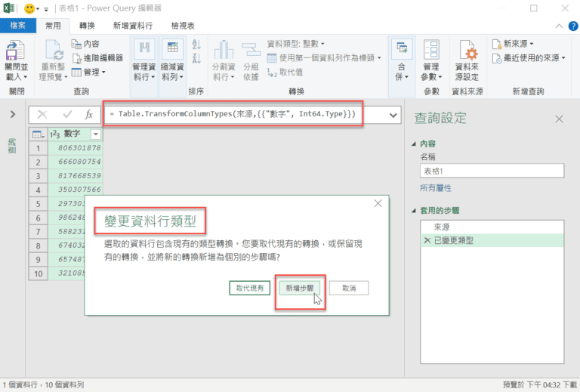Click the 關閉並載入 (Close & Load) icon

click(14, 53)
